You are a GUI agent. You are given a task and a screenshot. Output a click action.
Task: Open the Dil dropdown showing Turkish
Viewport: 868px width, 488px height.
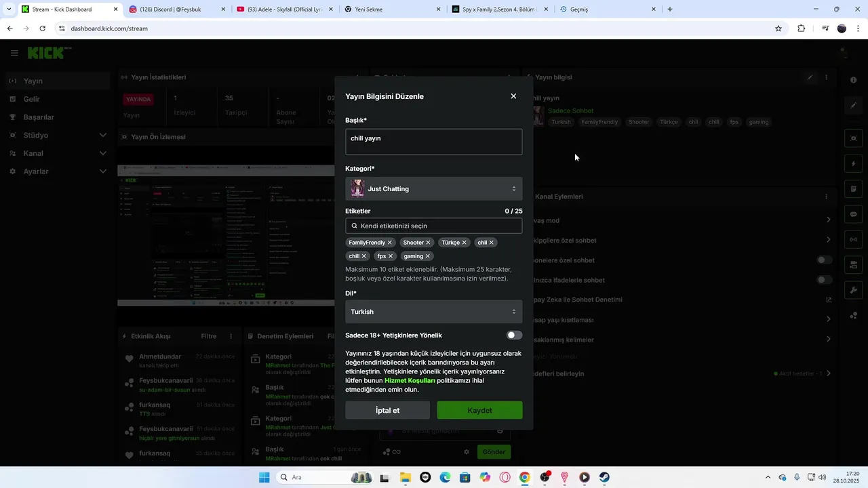click(434, 312)
